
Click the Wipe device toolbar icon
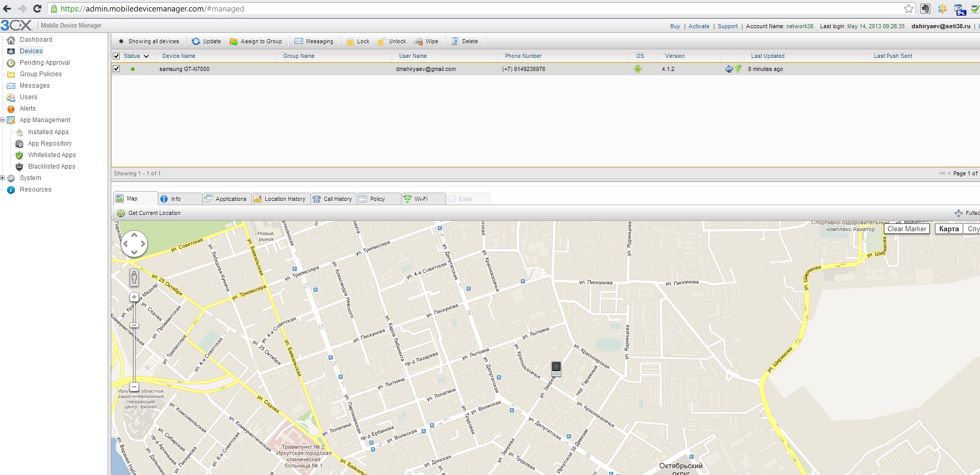[419, 42]
